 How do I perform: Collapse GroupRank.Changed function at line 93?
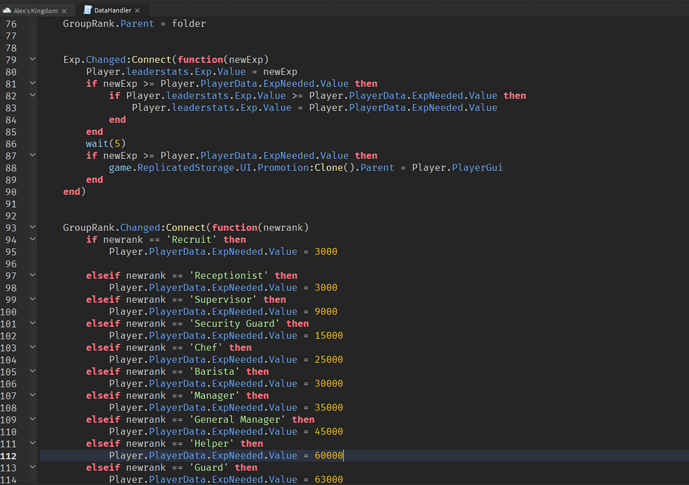pos(32,228)
